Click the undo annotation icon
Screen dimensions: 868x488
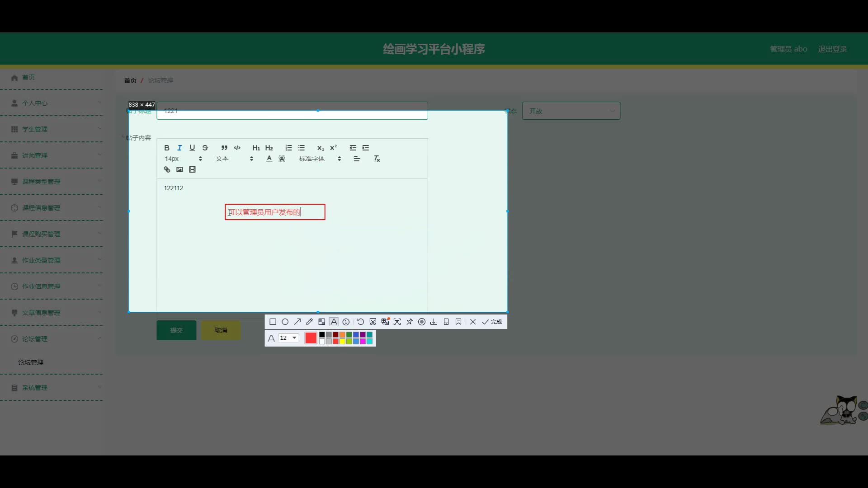(360, 322)
